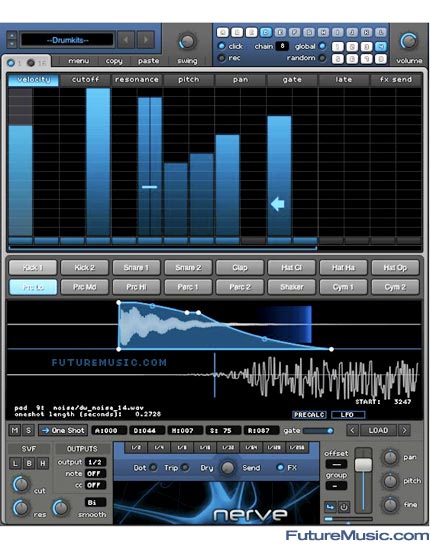The width and height of the screenshot is (430, 550).
Task: Click the pad pan knob
Action: [x=390, y=457]
